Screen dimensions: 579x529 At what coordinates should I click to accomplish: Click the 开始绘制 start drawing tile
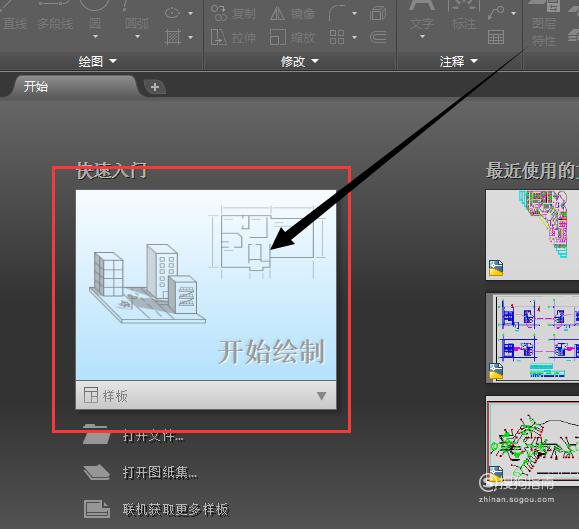tap(206, 285)
